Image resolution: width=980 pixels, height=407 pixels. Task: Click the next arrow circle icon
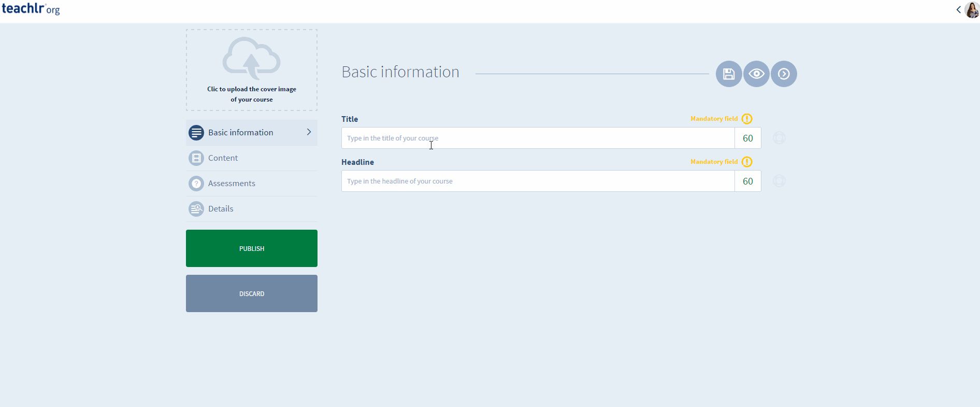click(x=784, y=74)
